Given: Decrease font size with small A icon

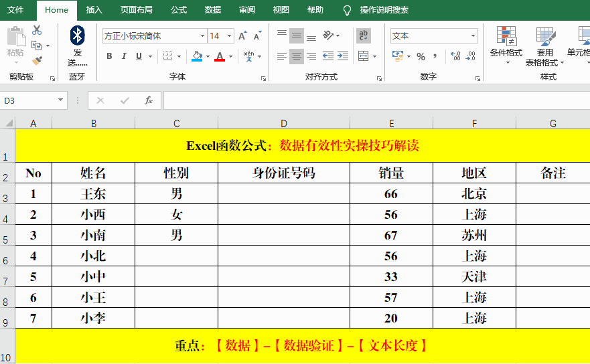Looking at the screenshot, I should pos(257,35).
